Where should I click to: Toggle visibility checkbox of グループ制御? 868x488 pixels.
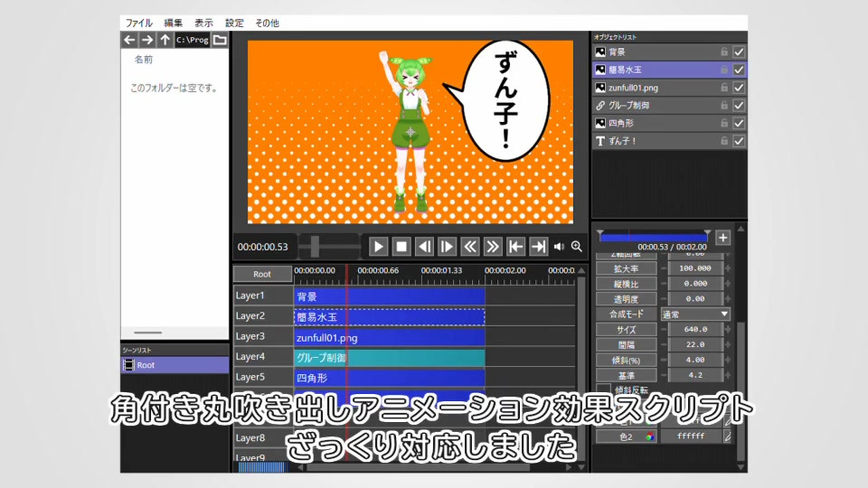739,105
